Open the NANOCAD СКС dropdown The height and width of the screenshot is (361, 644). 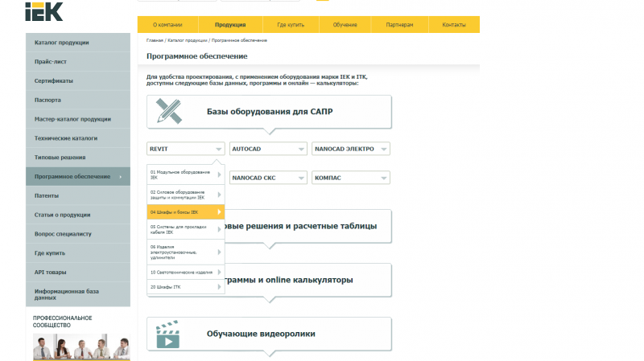[268, 178]
